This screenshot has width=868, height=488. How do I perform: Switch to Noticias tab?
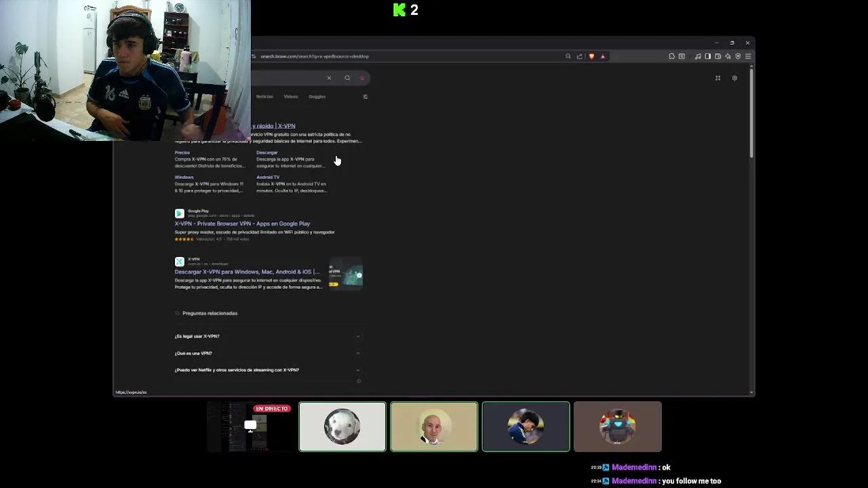[264, 96]
